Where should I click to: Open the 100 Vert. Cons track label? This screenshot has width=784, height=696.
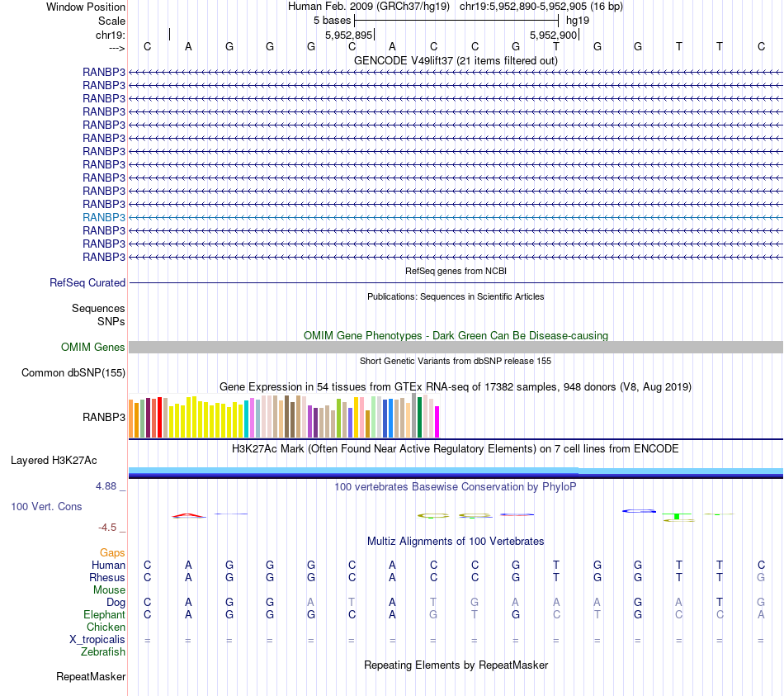click(x=46, y=506)
